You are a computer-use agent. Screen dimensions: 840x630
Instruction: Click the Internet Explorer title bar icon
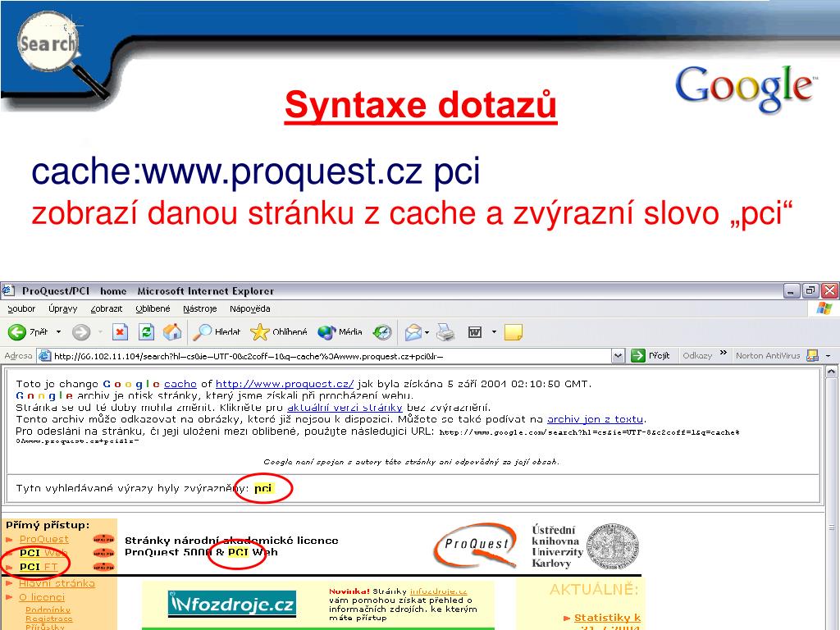(8, 291)
